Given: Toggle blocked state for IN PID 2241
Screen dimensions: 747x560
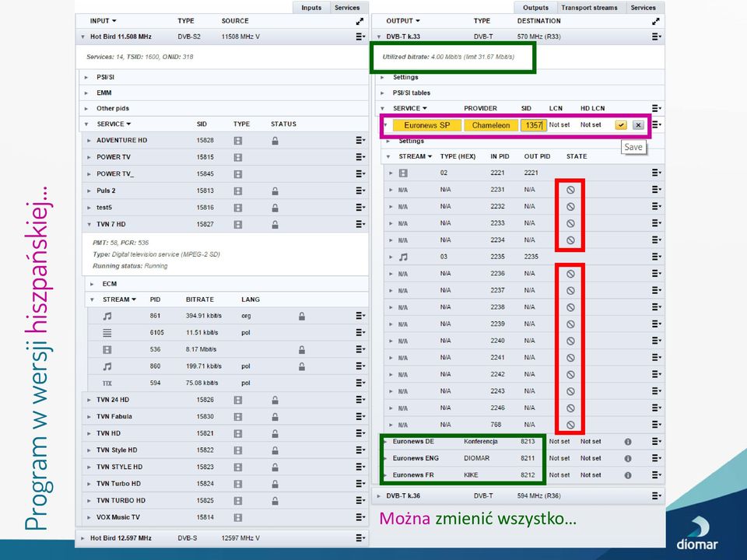Looking at the screenshot, I should pos(570,358).
